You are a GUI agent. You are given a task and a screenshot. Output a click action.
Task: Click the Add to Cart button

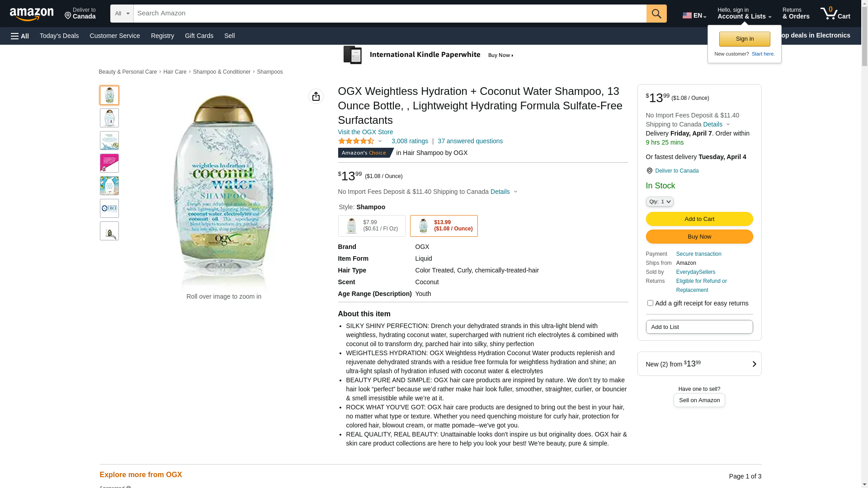699,219
